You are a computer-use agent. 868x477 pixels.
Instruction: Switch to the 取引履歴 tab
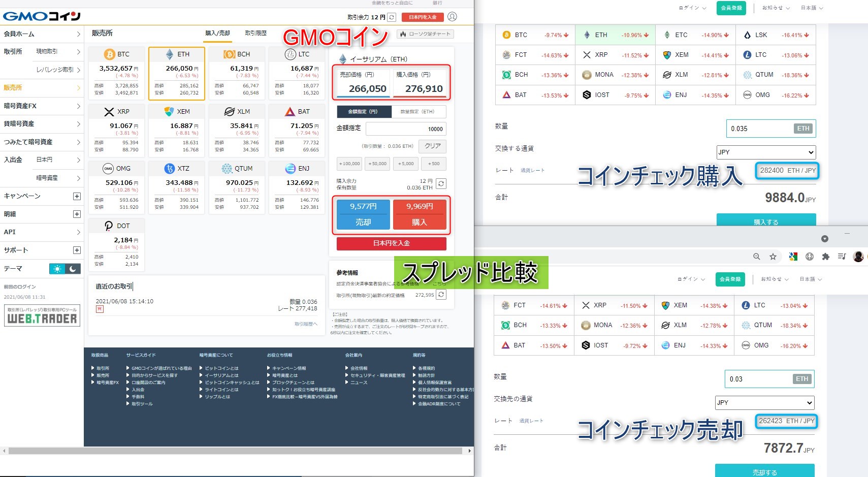point(255,33)
